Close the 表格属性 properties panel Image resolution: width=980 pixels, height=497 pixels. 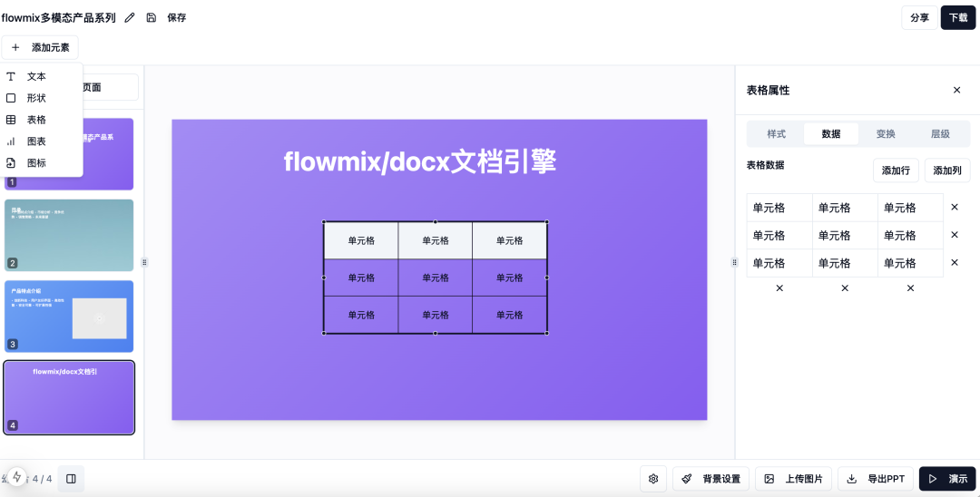click(x=957, y=90)
